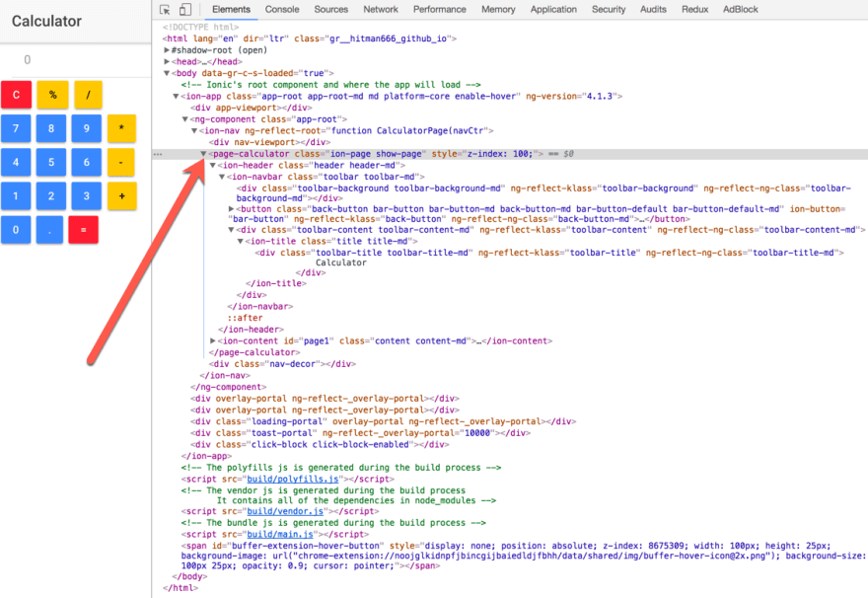The height and width of the screenshot is (598, 868).
Task: Open the Performance tab
Action: [440, 10]
